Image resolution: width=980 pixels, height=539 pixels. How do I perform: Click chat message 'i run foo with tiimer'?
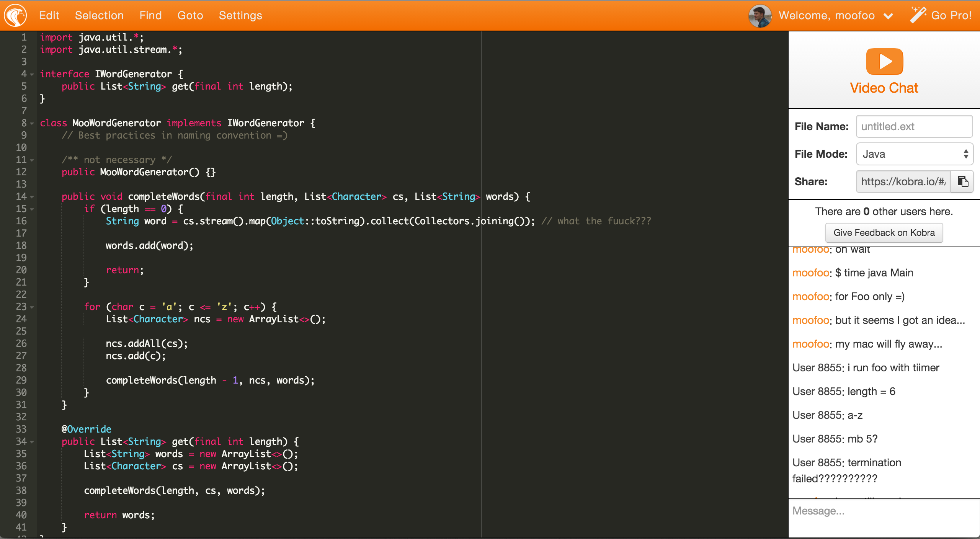coord(893,367)
